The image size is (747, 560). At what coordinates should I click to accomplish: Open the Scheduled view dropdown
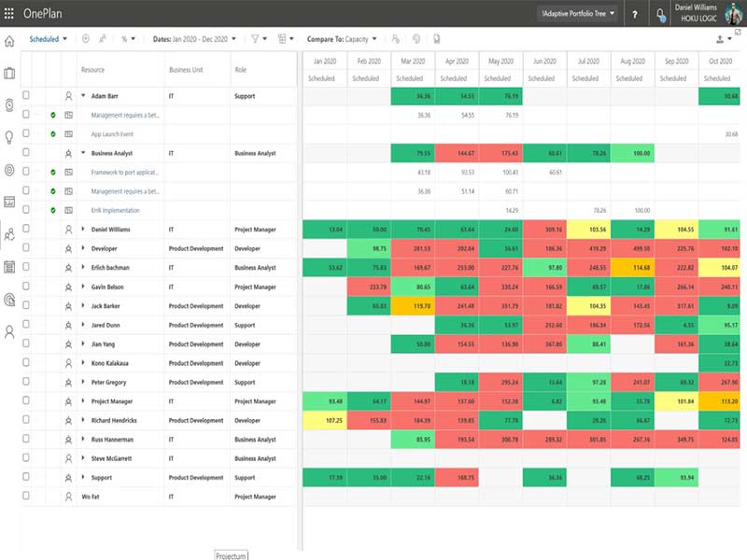[49, 39]
